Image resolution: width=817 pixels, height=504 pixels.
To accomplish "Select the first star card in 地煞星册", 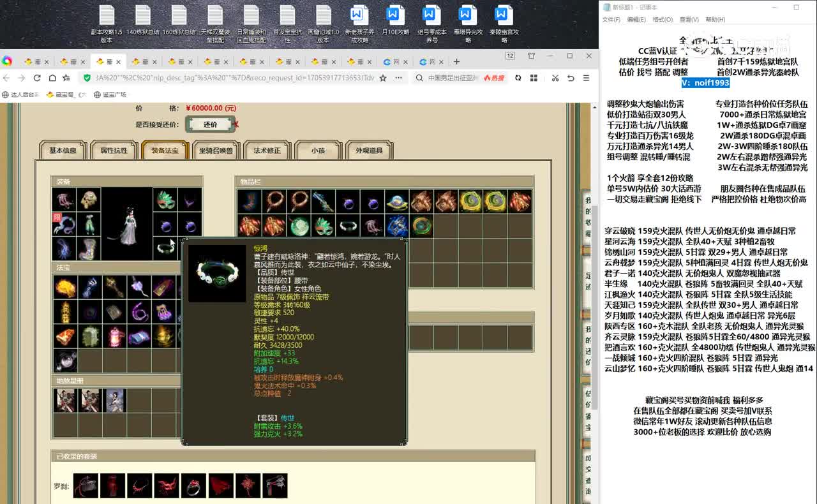I will (x=64, y=400).
